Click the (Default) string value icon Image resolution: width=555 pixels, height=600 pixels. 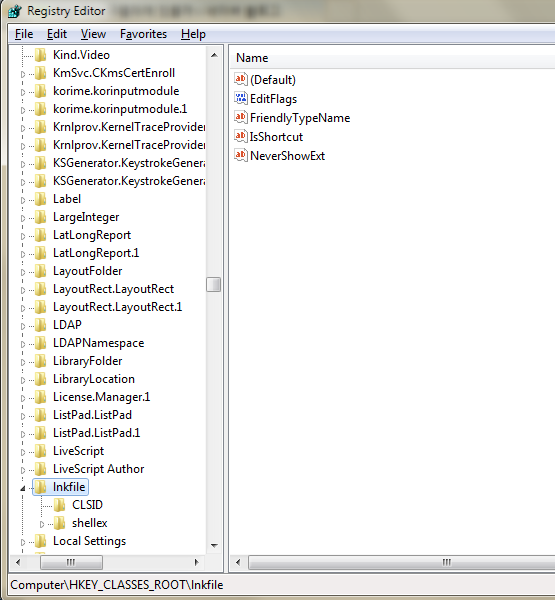pos(241,79)
